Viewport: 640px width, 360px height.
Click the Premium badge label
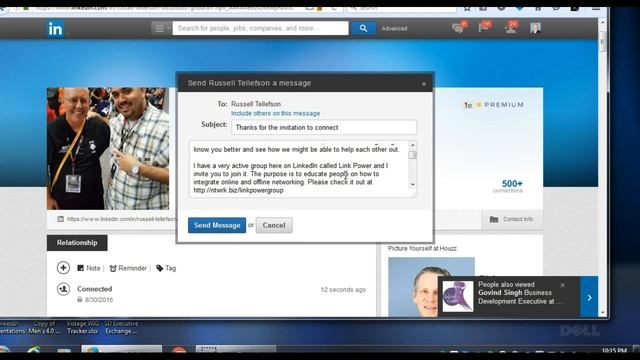pos(504,105)
